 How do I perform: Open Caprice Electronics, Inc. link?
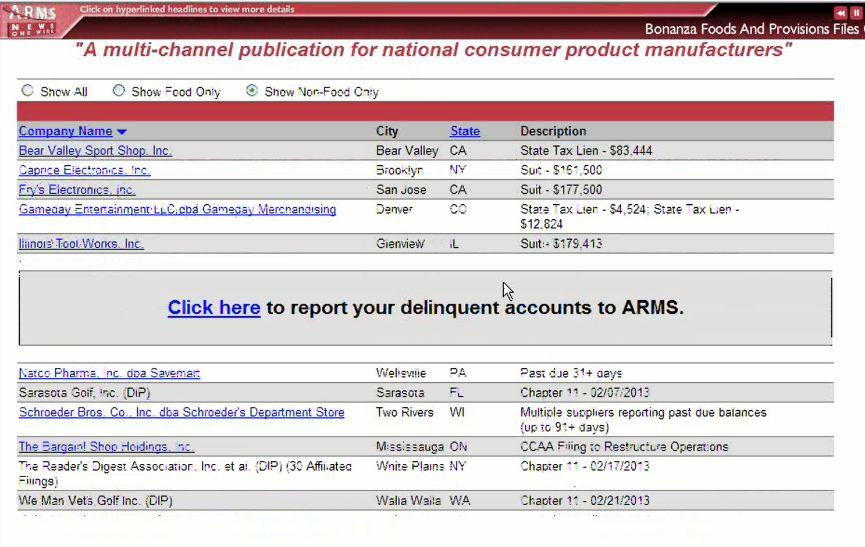coord(84,170)
